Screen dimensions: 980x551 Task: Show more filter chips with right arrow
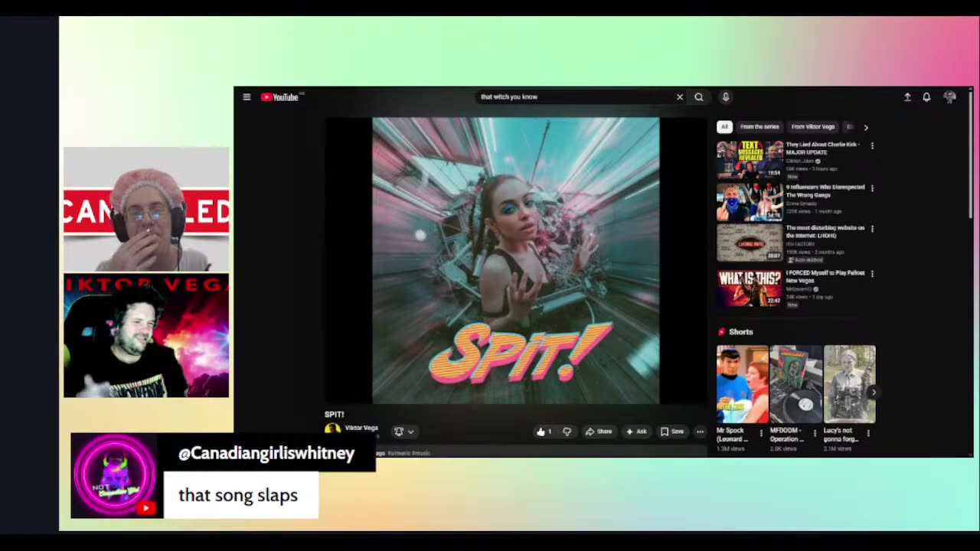click(866, 127)
